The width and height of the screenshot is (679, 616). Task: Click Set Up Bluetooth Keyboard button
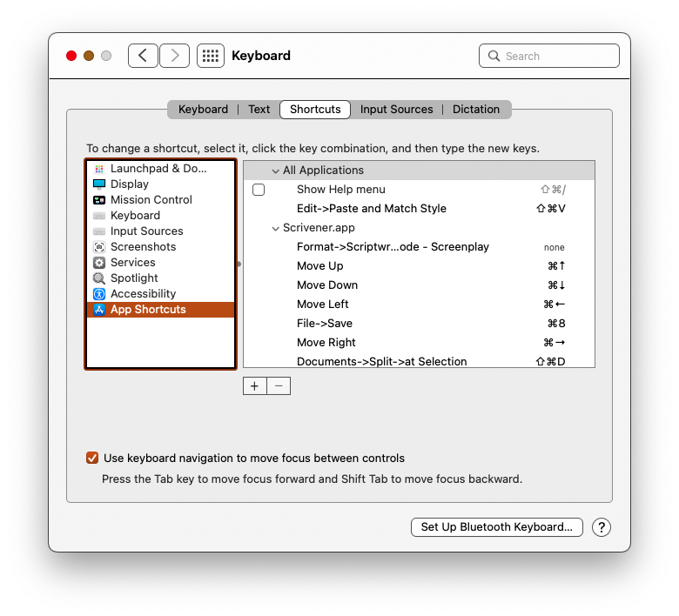pos(497,527)
